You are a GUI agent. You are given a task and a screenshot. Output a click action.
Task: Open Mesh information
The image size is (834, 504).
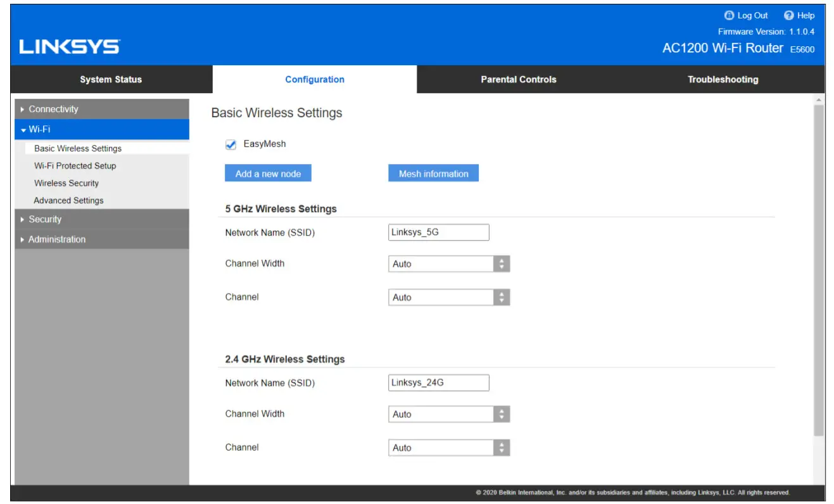[x=433, y=172]
